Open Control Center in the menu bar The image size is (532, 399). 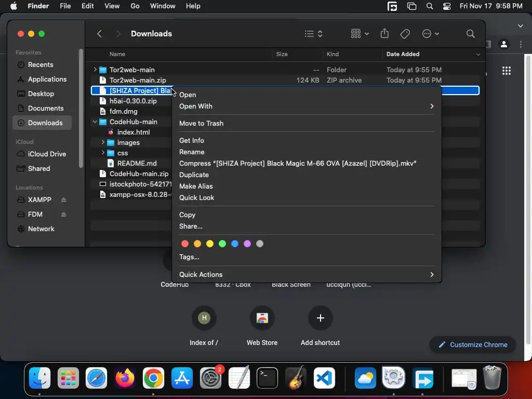coord(446,6)
